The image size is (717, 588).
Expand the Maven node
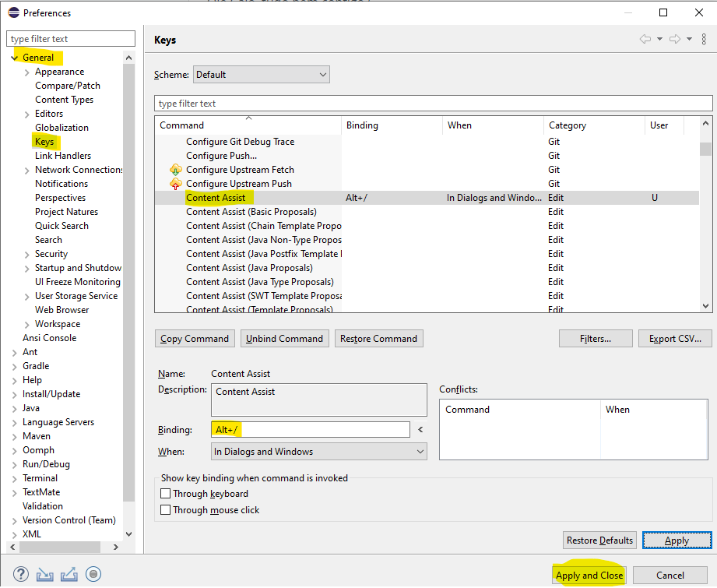pyautogui.click(x=15, y=437)
